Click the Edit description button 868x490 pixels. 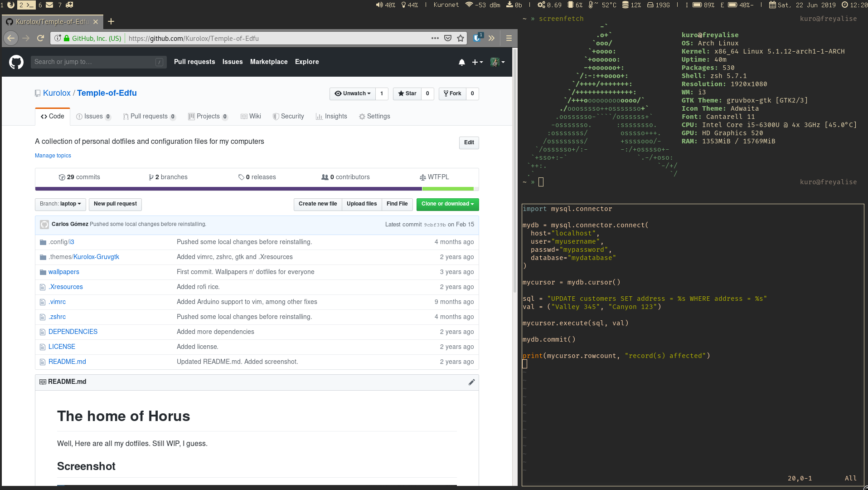coord(469,142)
